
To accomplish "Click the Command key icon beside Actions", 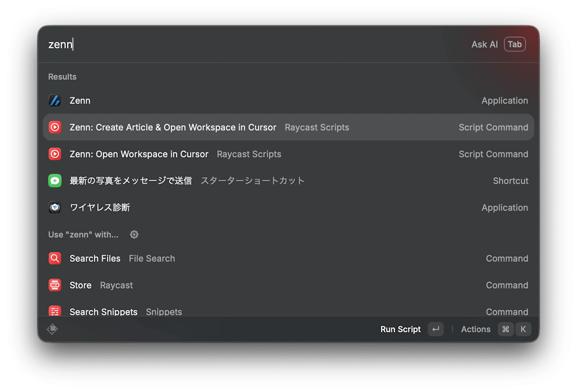I will tap(505, 329).
